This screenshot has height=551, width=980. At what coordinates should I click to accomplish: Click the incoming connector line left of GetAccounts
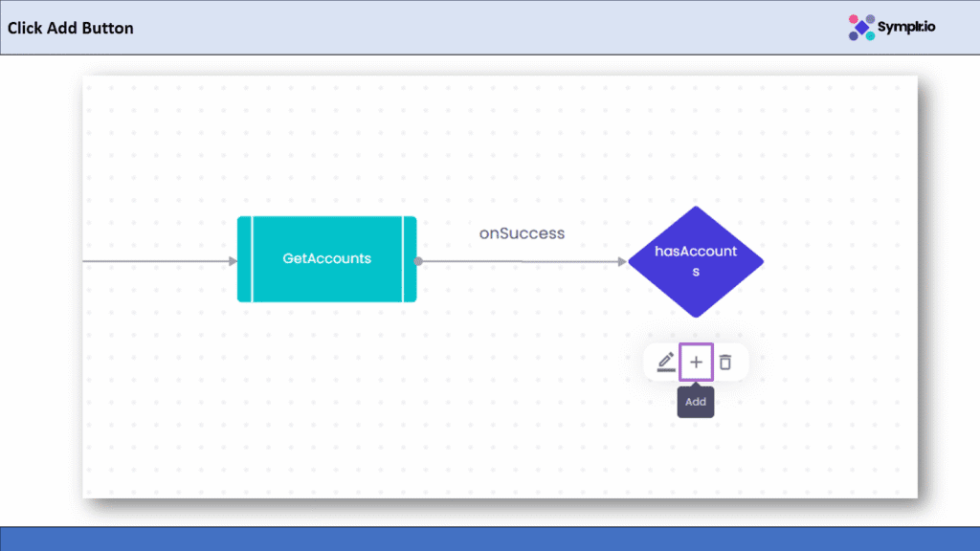coord(153,260)
